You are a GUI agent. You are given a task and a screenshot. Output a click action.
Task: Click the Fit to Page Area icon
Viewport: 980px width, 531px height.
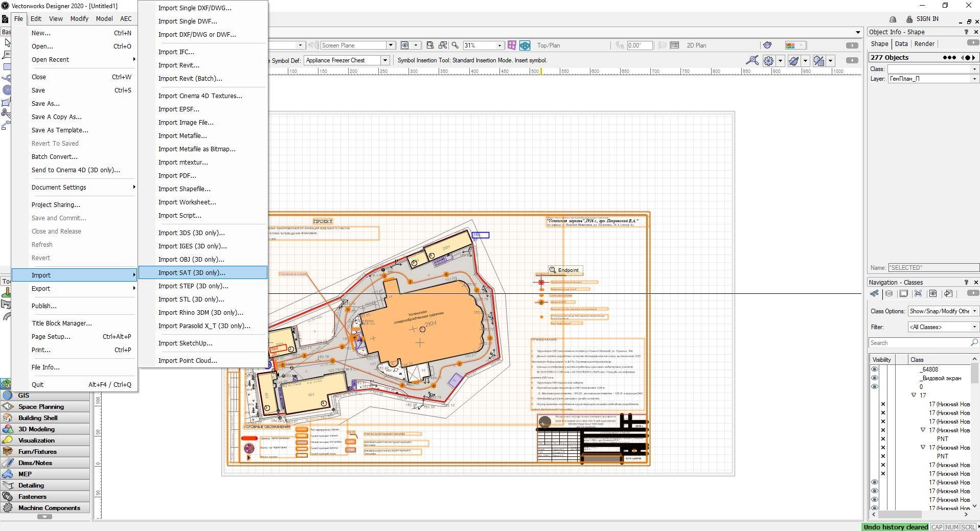(430, 45)
